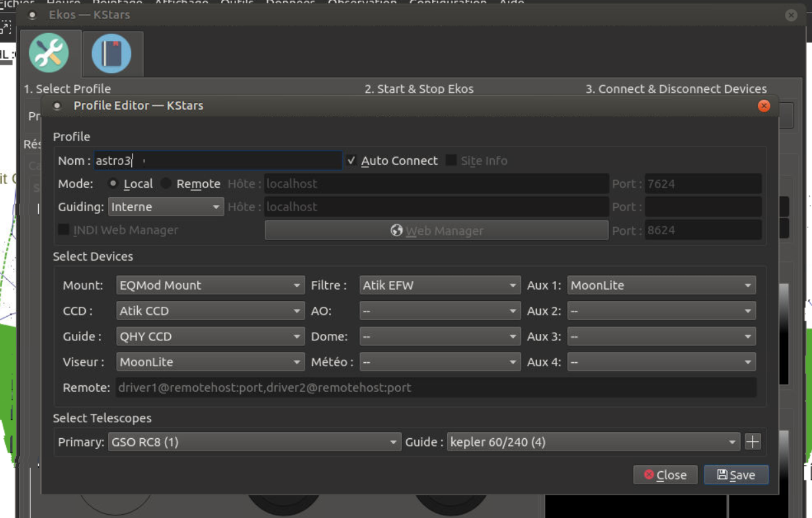Open the Ekos setup wrench tab
Image resolution: width=812 pixels, height=518 pixels.
click(49, 53)
